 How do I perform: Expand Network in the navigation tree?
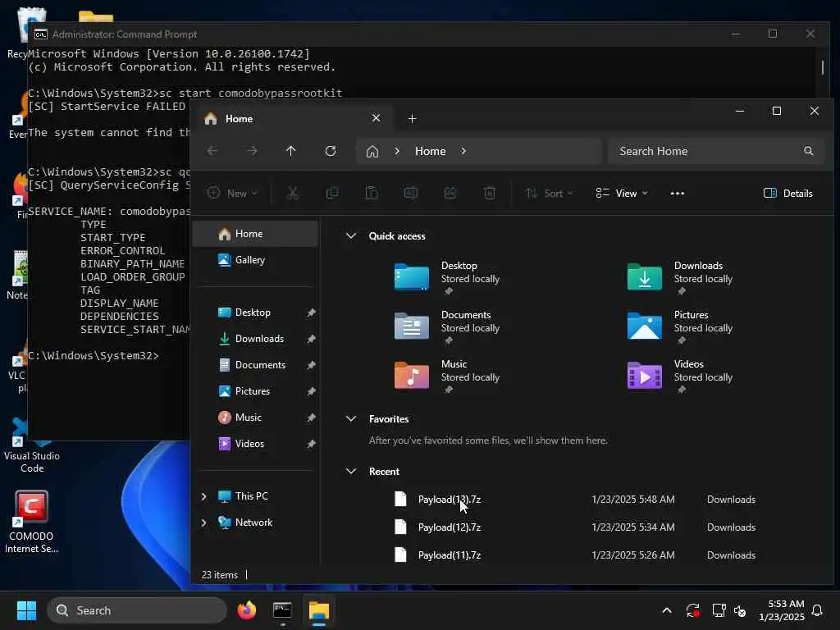(x=204, y=523)
